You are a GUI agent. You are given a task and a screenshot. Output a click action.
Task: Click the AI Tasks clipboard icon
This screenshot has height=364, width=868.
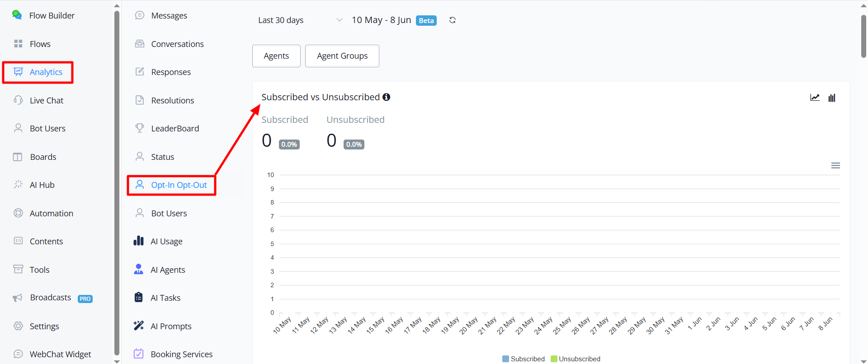(x=138, y=297)
